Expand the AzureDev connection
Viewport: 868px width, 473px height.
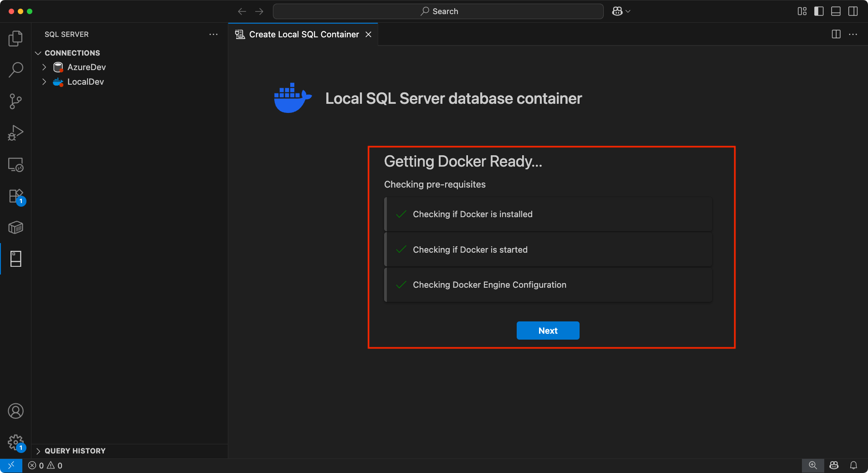(44, 67)
